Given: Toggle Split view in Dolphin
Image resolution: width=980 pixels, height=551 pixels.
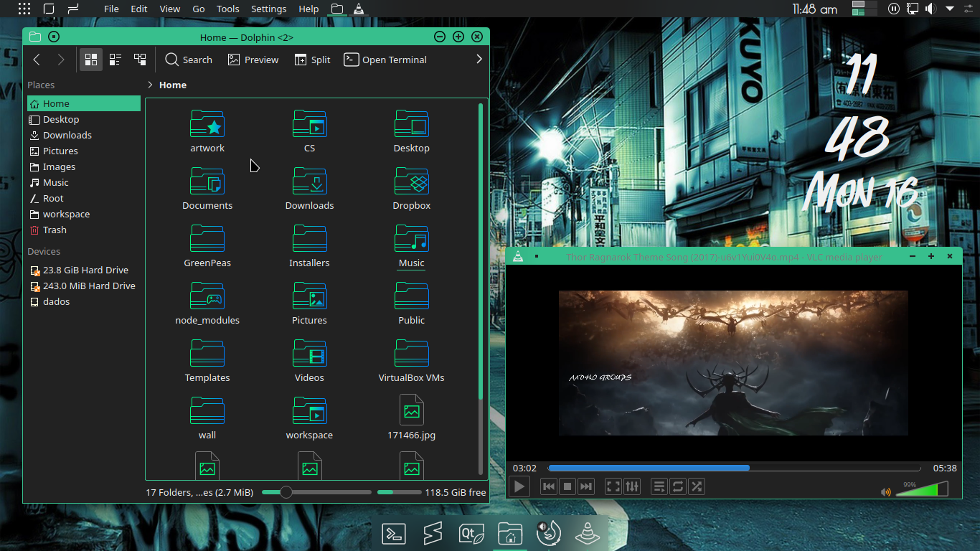Looking at the screenshot, I should 313,60.
